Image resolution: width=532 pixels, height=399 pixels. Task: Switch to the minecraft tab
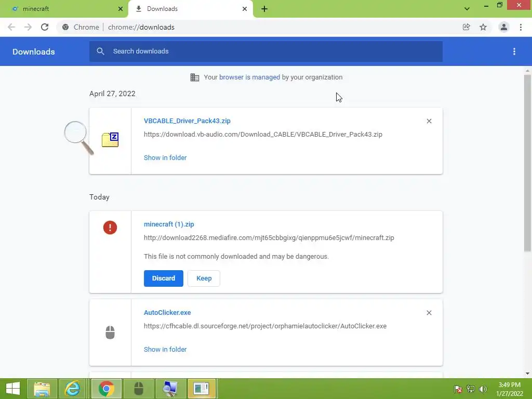63,9
